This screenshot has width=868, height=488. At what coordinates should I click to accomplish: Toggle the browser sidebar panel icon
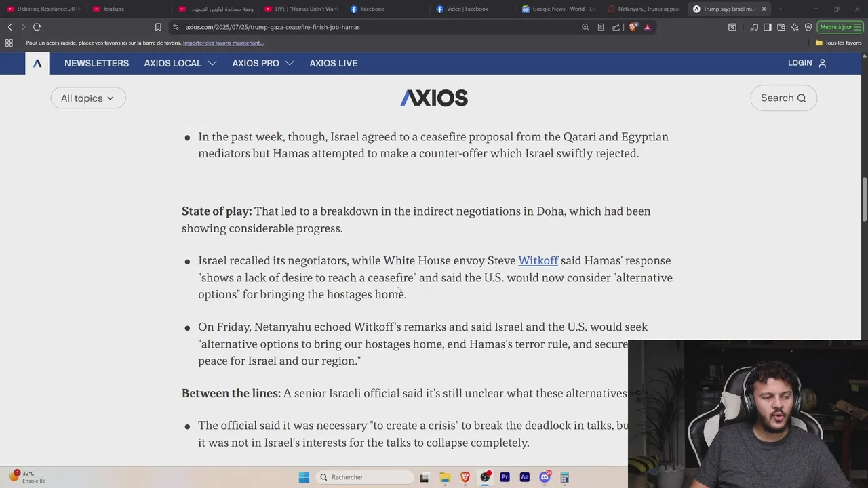click(x=768, y=27)
